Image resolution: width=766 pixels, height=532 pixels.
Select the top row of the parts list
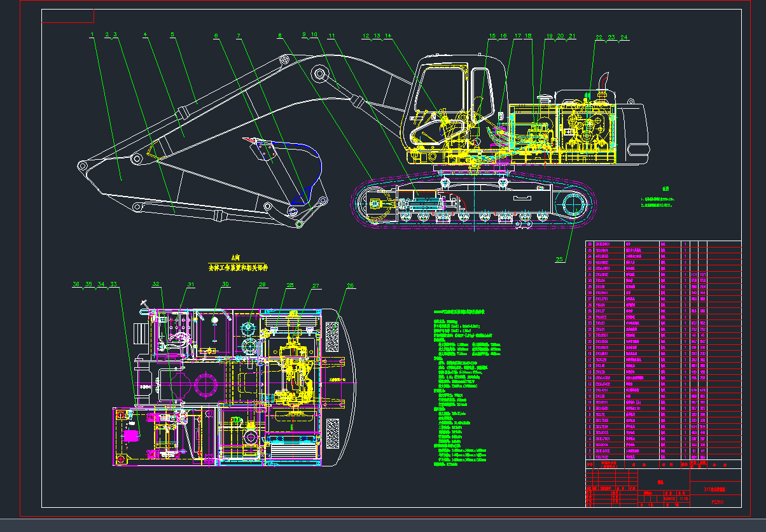pyautogui.click(x=662, y=244)
